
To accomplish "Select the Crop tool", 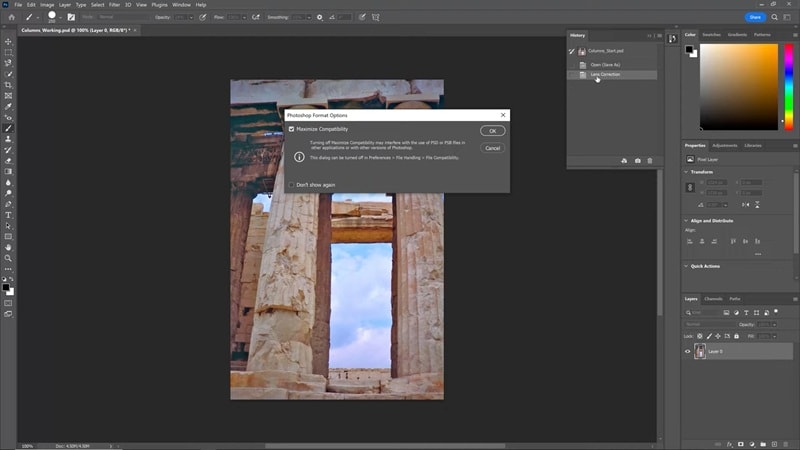I will click(x=8, y=85).
